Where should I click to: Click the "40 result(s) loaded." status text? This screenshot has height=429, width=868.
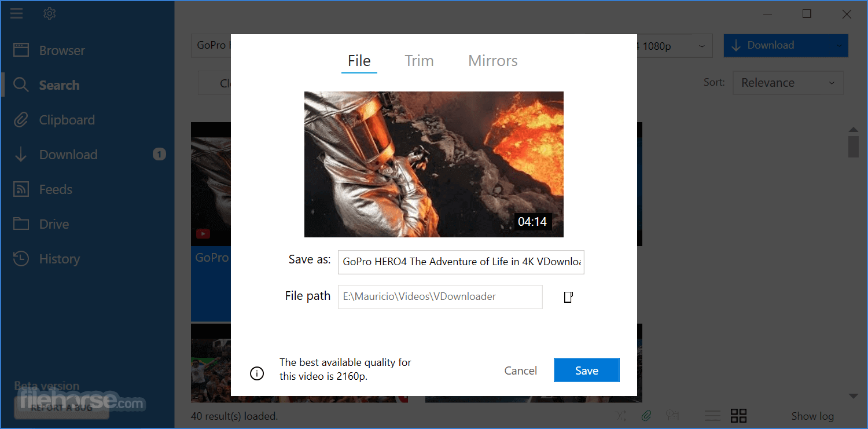tap(234, 416)
